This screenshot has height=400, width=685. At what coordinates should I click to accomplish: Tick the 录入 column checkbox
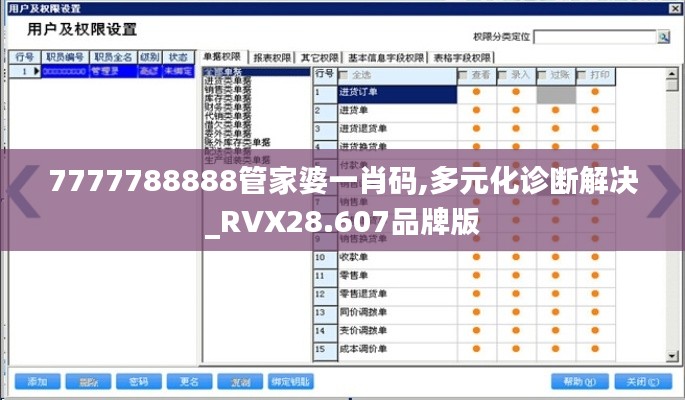pos(502,76)
